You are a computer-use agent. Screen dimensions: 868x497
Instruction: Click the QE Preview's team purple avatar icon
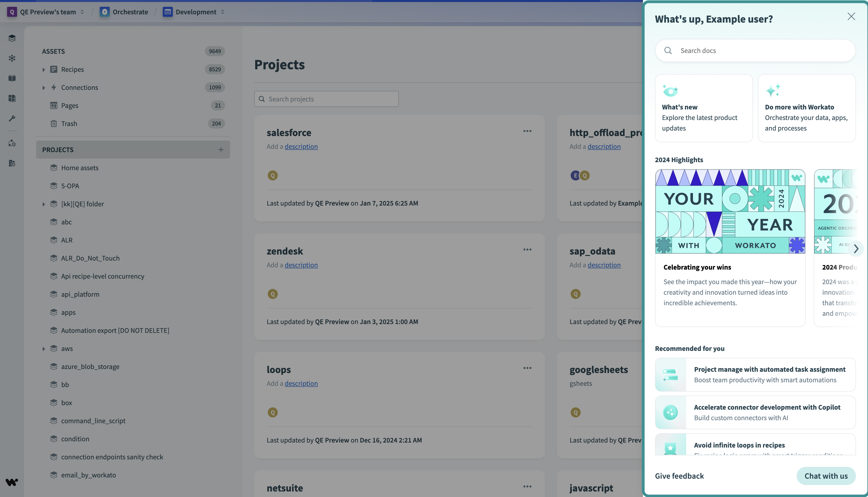pyautogui.click(x=12, y=12)
